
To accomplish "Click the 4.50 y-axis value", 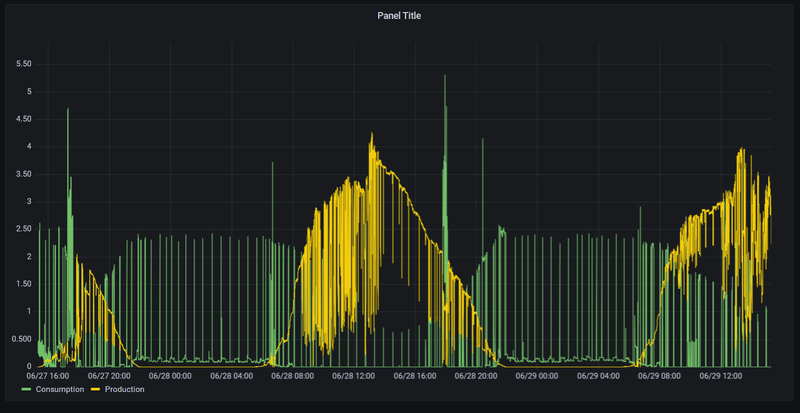I will point(24,119).
